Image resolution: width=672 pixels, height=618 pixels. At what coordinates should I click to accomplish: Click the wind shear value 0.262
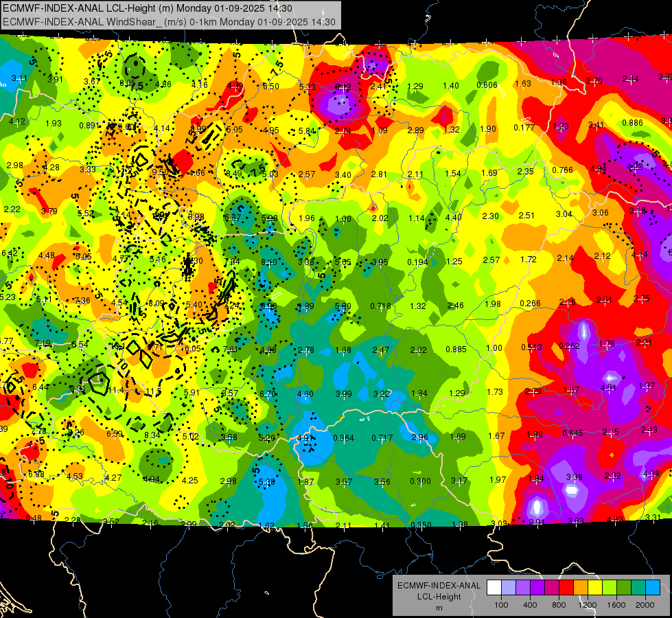569,345
